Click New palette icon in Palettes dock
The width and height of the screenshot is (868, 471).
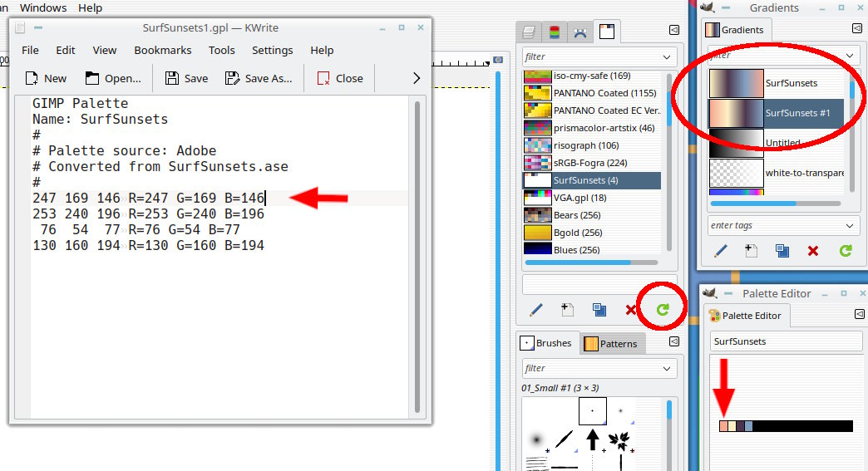point(567,310)
